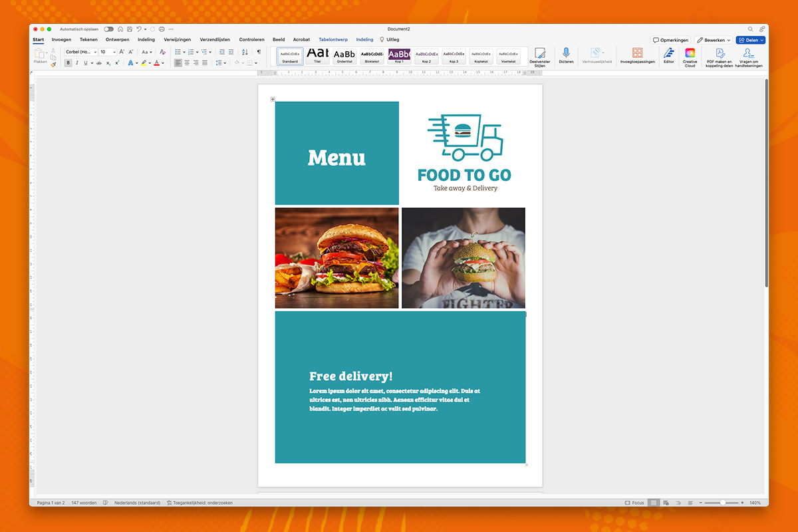This screenshot has width=798, height=532.
Task: Open the Tabelontwerp tab
Action: [x=333, y=39]
